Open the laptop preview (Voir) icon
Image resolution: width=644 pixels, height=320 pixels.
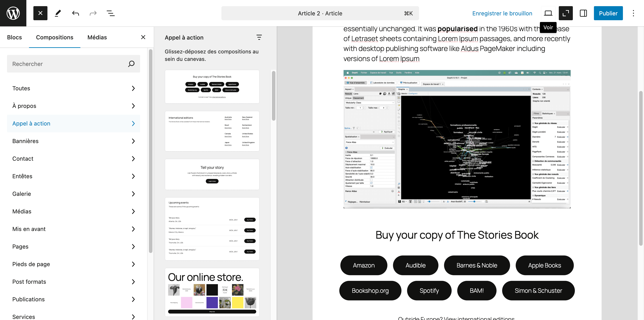(x=548, y=13)
